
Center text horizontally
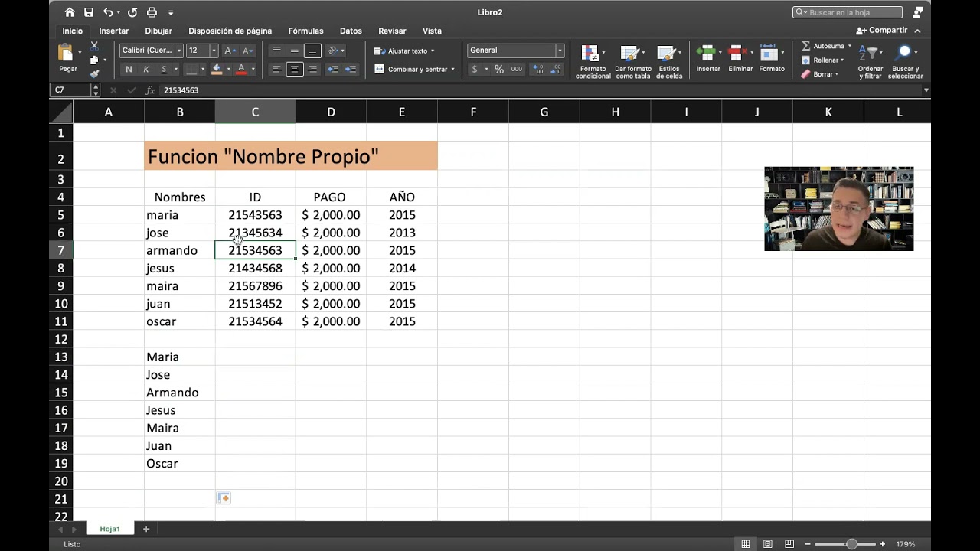coord(294,69)
